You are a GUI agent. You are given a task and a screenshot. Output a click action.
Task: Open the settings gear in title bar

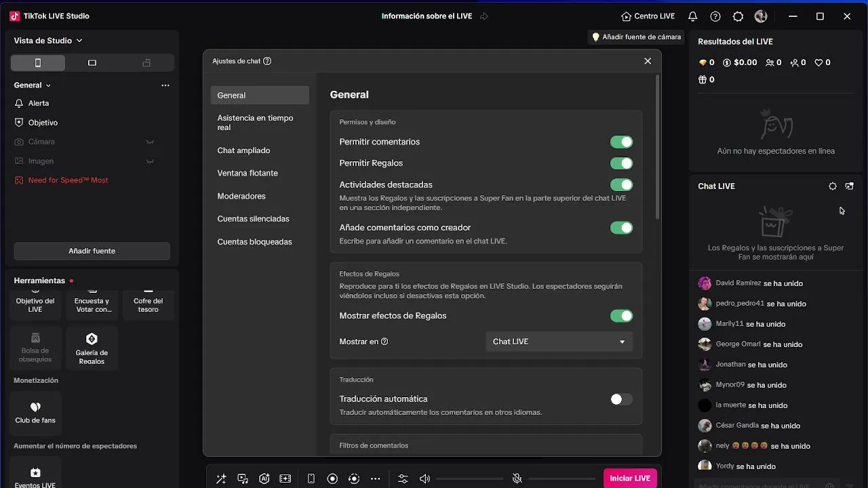(738, 16)
